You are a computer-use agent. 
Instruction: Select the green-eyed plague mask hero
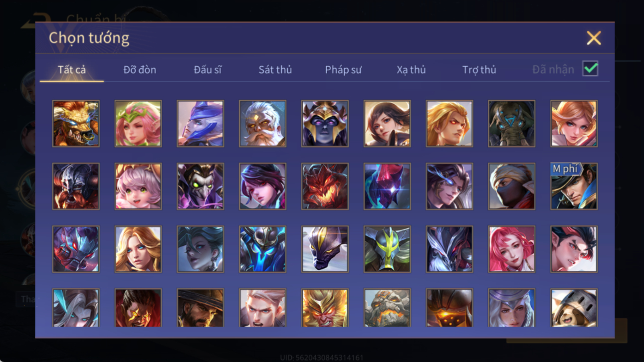(201, 186)
